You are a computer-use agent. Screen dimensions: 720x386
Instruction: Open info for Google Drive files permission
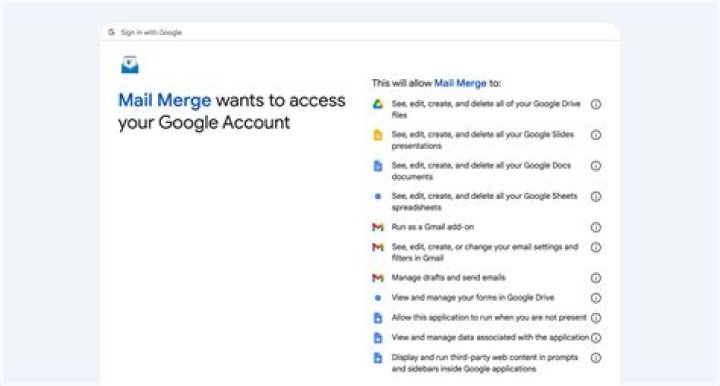tap(596, 104)
